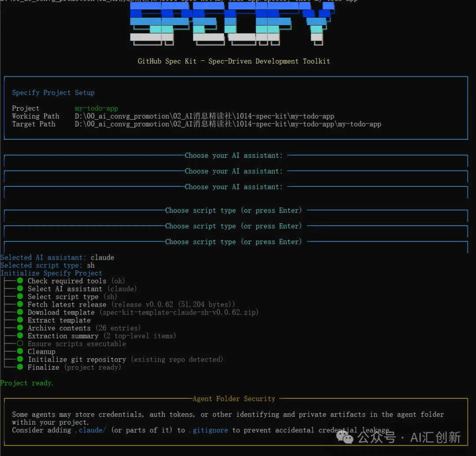Click the WeChat logo in the watermark
Image resolution: width=476 pixels, height=456 pixels.
[x=345, y=437]
